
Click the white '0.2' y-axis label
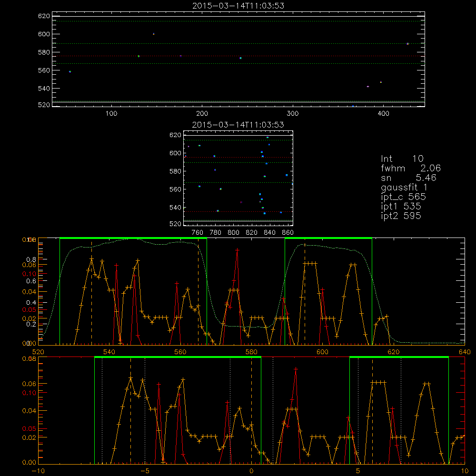pyautogui.click(x=31, y=324)
